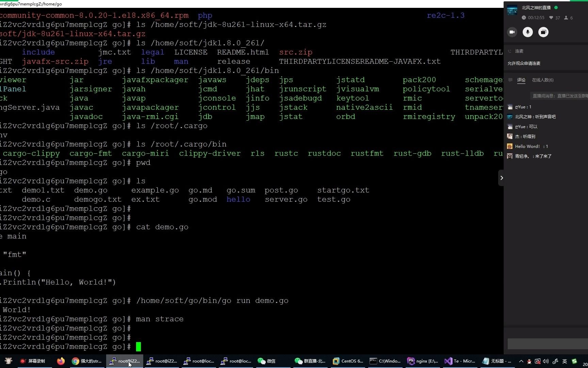Image resolution: width=588 pixels, height=368 pixels.
Task: Mute the microphone
Action: click(x=528, y=32)
